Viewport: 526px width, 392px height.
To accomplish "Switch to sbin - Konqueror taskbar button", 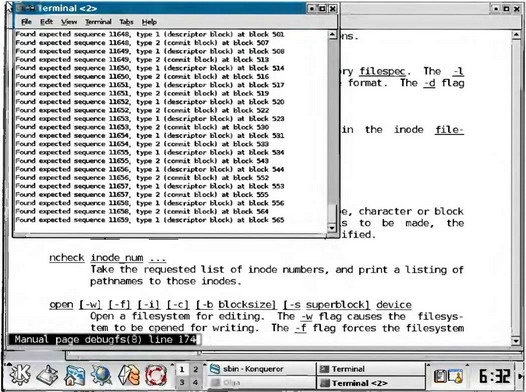I will pyautogui.click(x=261, y=369).
